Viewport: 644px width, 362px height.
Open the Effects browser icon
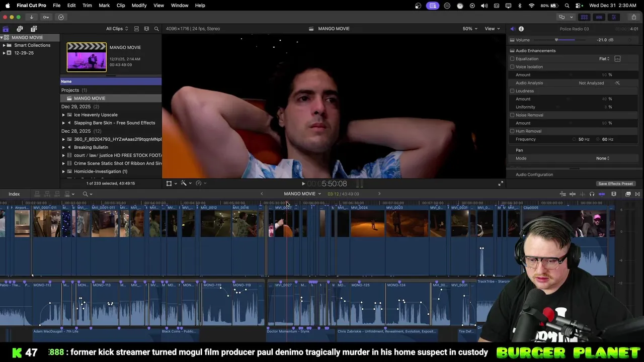(628, 194)
